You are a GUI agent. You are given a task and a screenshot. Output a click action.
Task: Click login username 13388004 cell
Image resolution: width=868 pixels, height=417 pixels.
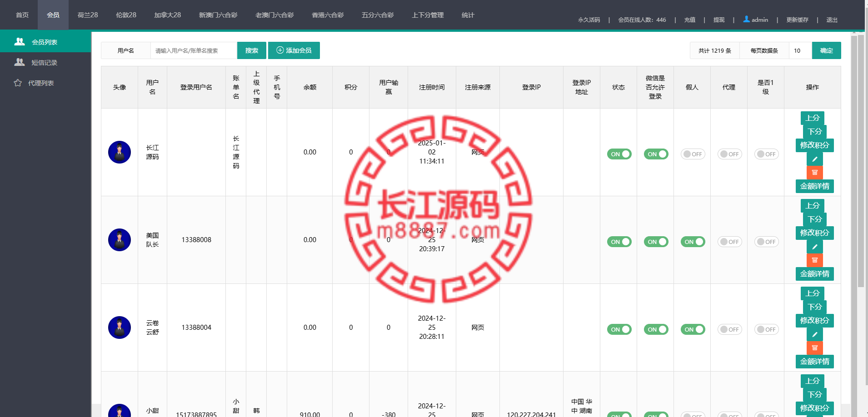point(196,328)
